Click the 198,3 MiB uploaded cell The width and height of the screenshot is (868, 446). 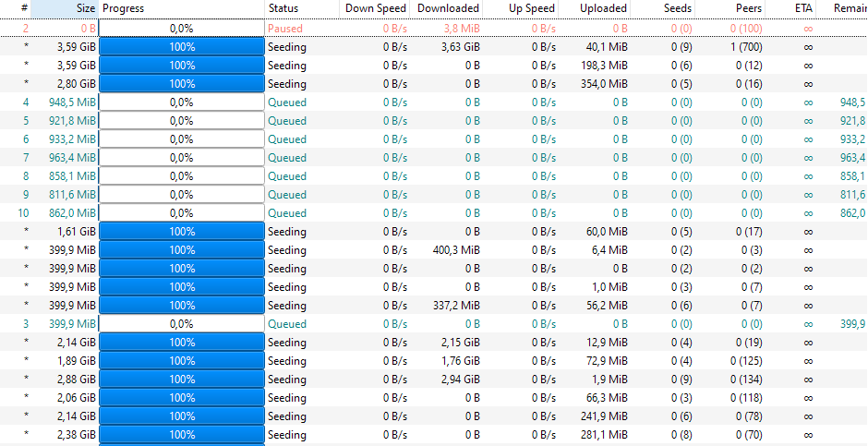pyautogui.click(x=605, y=66)
